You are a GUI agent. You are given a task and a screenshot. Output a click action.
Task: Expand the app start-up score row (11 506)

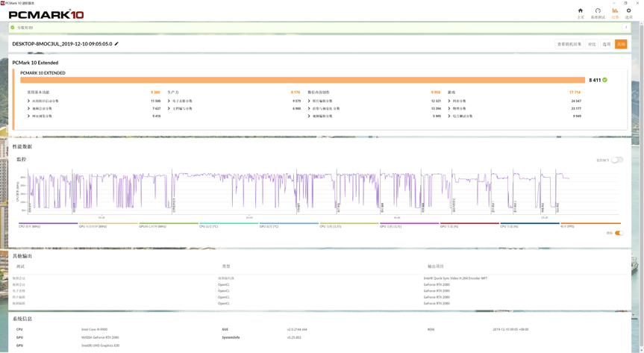[29, 101]
